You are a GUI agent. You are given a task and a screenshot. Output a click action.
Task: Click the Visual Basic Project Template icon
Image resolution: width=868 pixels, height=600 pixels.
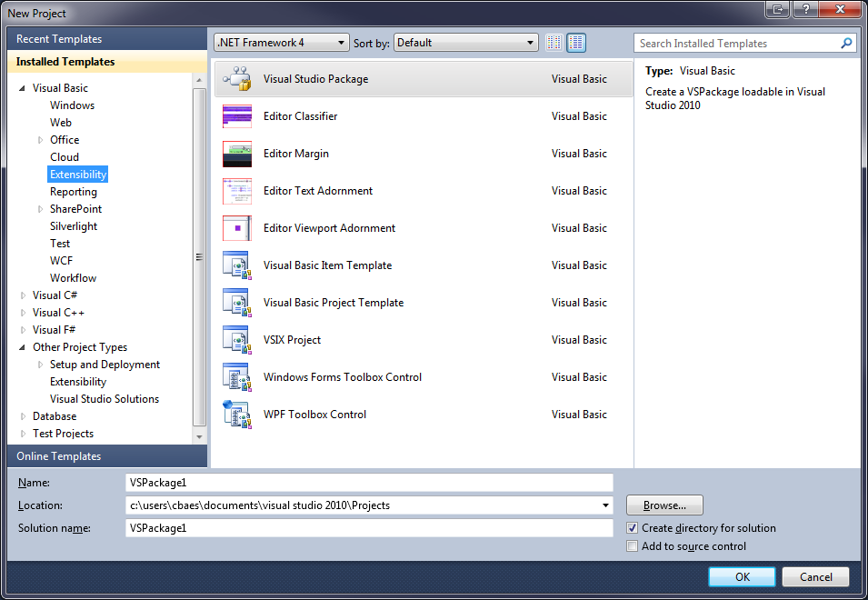point(237,303)
